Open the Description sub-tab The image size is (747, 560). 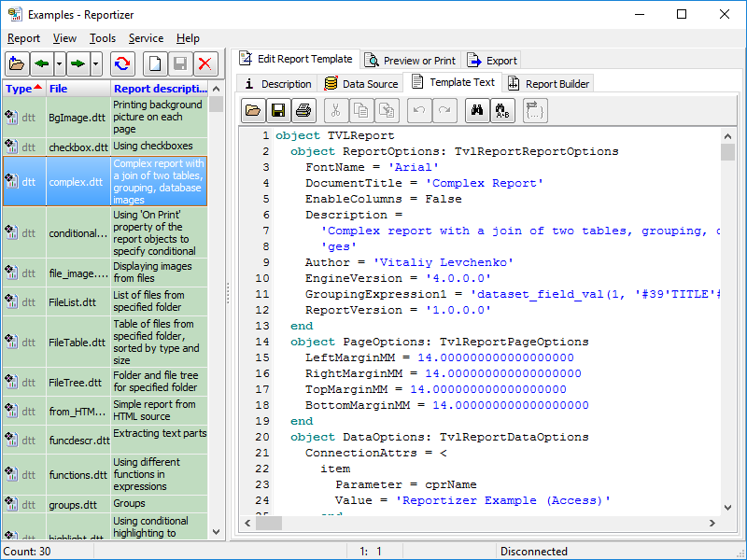(x=277, y=84)
